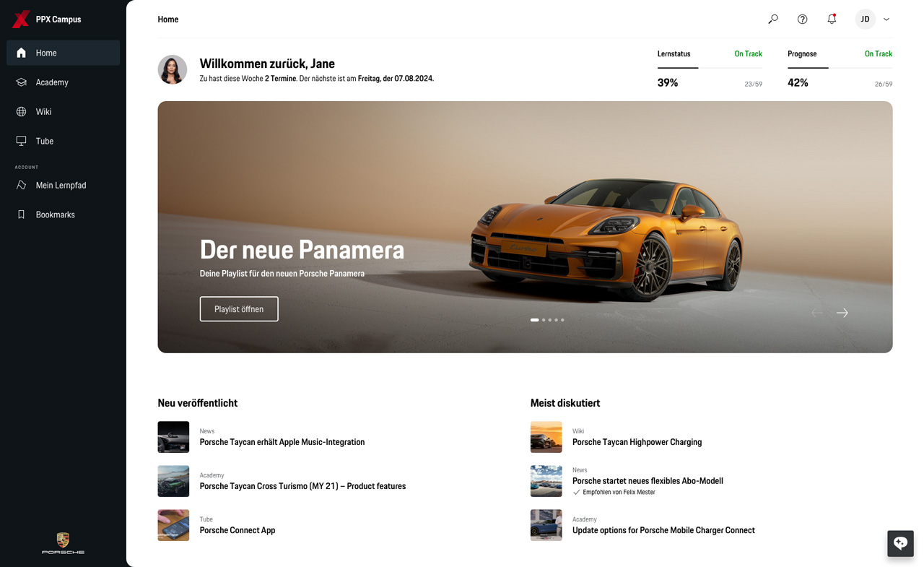
Task: Open search with the magnifier icon
Action: tap(773, 20)
